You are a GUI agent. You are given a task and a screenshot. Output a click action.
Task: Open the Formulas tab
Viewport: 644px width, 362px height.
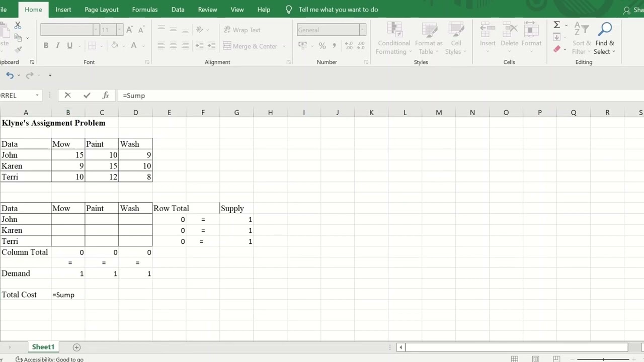145,10
